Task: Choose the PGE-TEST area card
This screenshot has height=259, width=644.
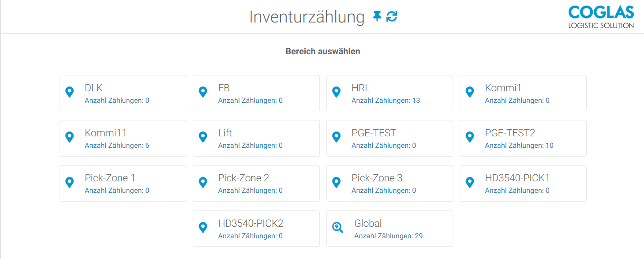Action: (389, 138)
